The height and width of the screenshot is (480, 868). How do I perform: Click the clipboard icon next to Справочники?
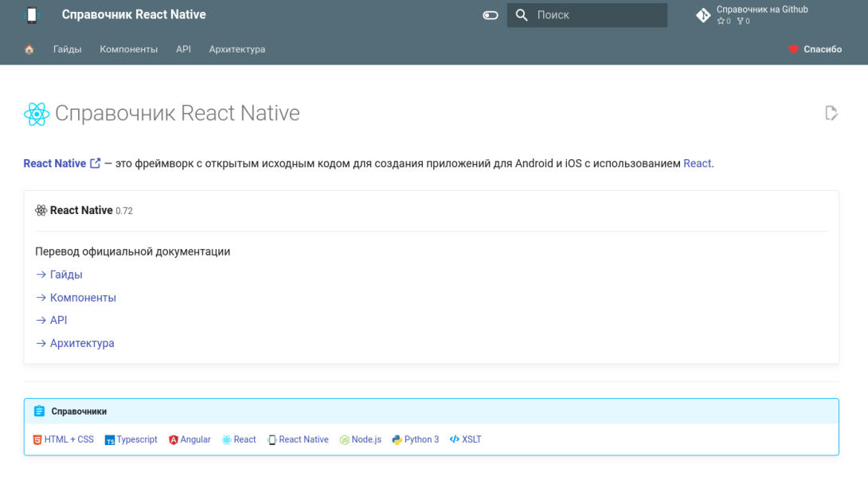coord(39,412)
